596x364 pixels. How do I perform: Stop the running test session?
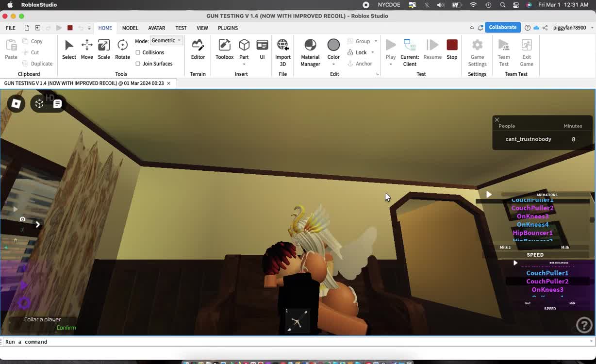[x=452, y=50]
